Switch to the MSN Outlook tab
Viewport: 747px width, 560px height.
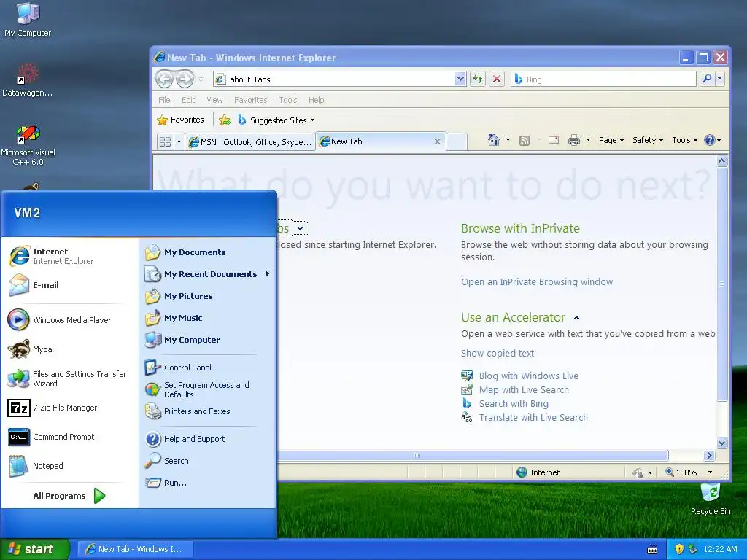250,142
